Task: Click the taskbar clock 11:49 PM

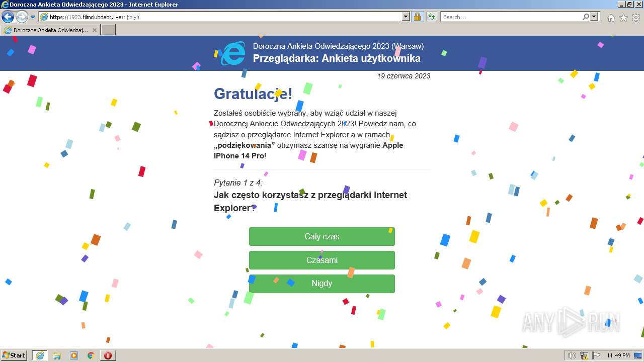Action: 618,355
